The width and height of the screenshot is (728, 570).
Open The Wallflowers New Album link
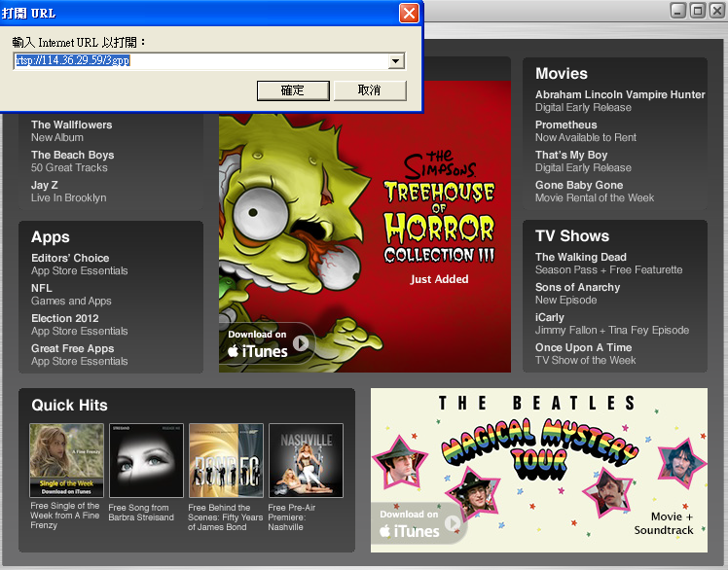[71, 131]
